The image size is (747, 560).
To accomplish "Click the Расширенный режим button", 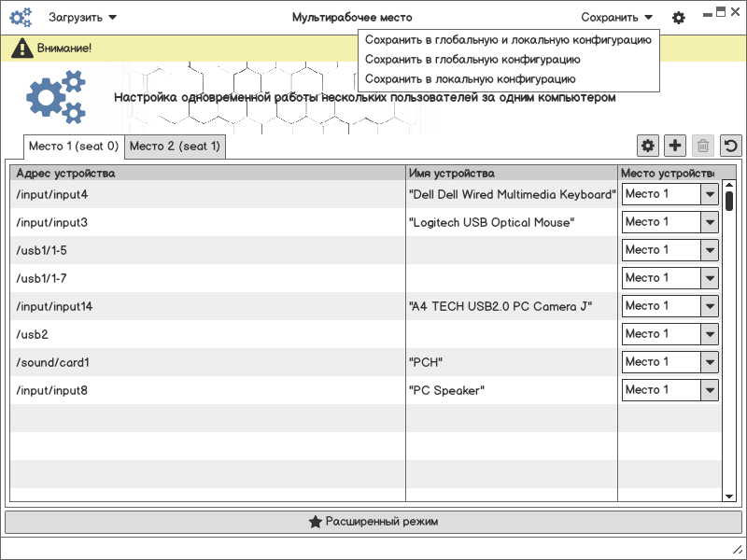I will [373, 522].
